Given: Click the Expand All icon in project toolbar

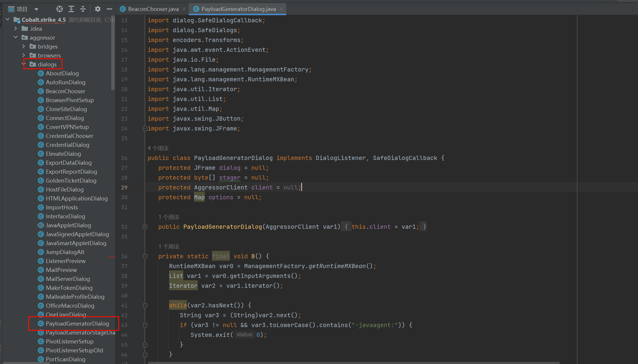Looking at the screenshot, I should point(71,9).
